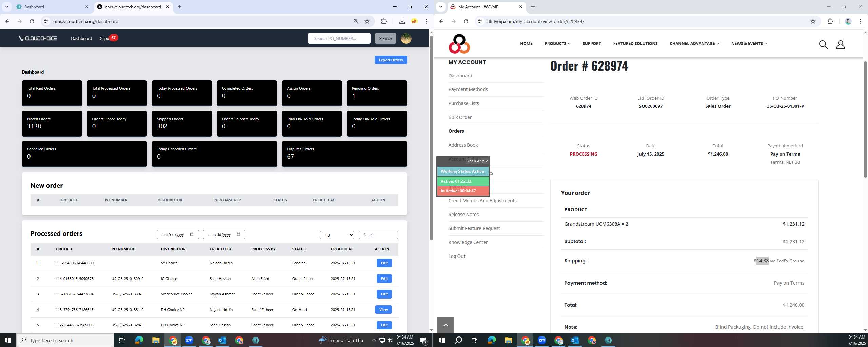The width and height of the screenshot is (868, 347).
Task: Open Downloads icon in left browser toolbar
Action: 402,21
